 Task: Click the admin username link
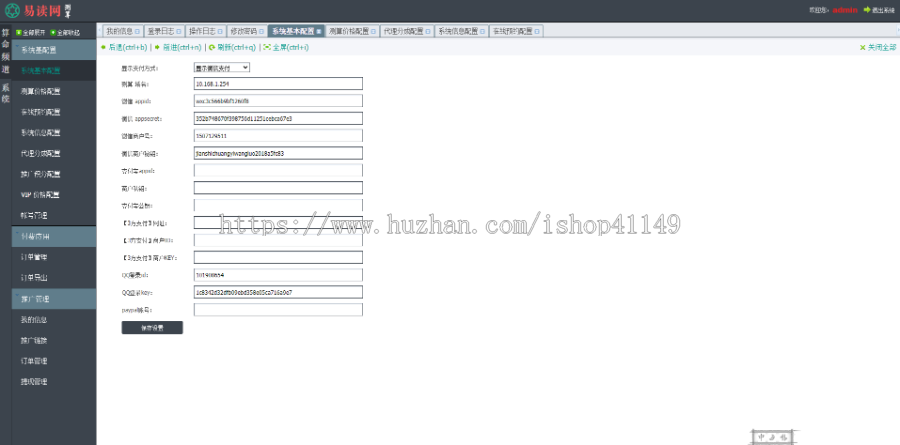tap(845, 10)
